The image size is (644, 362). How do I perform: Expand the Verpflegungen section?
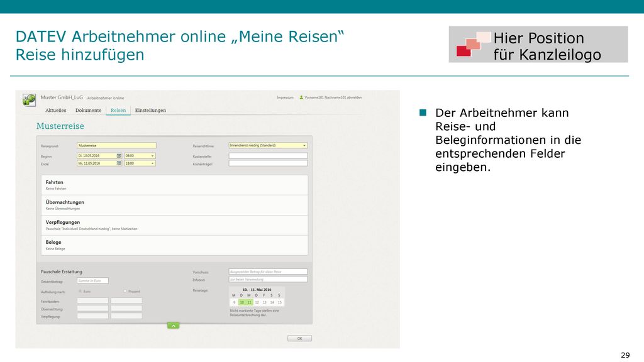click(x=175, y=226)
